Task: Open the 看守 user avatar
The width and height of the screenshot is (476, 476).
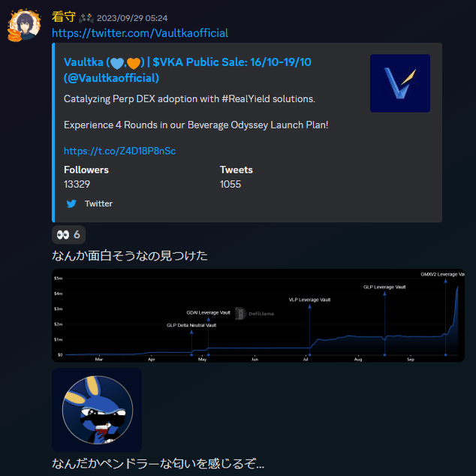Action: (24, 26)
